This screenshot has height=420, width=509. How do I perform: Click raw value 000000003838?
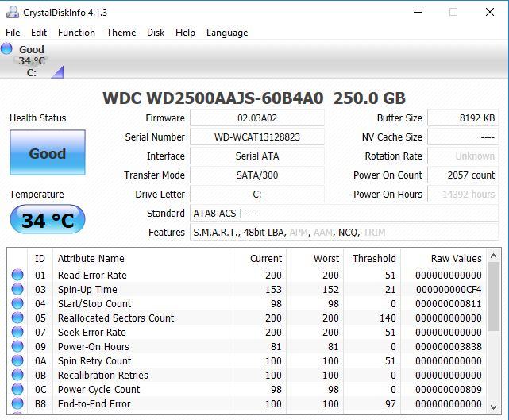point(449,346)
